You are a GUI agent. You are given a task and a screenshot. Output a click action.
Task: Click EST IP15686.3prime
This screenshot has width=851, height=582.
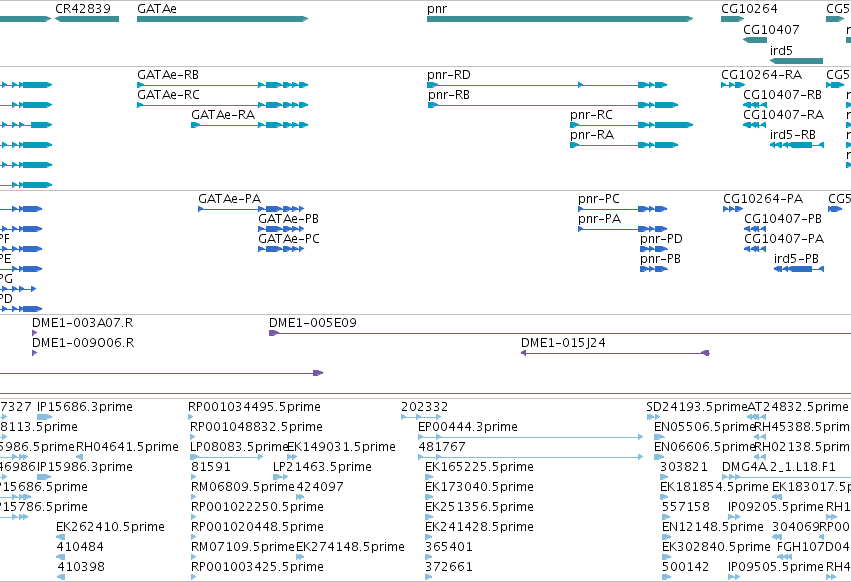(x=85, y=407)
